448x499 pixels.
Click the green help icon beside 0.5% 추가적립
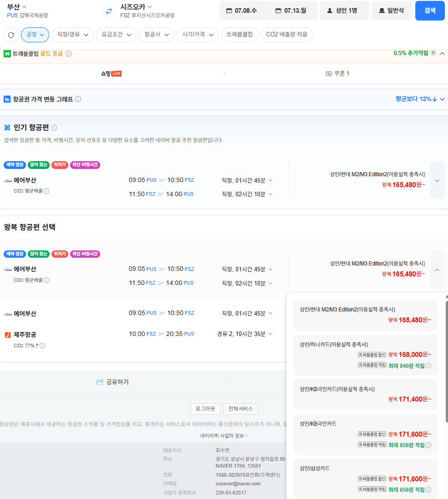click(433, 53)
